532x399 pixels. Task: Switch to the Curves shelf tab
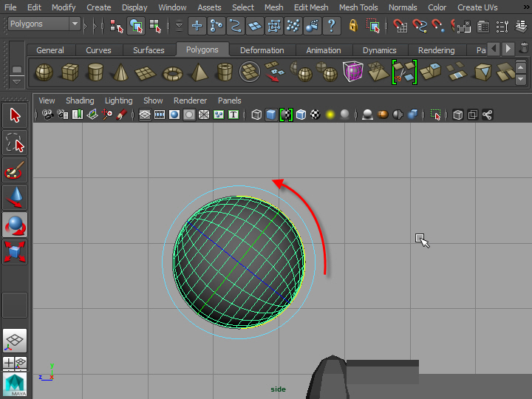pyautogui.click(x=98, y=50)
